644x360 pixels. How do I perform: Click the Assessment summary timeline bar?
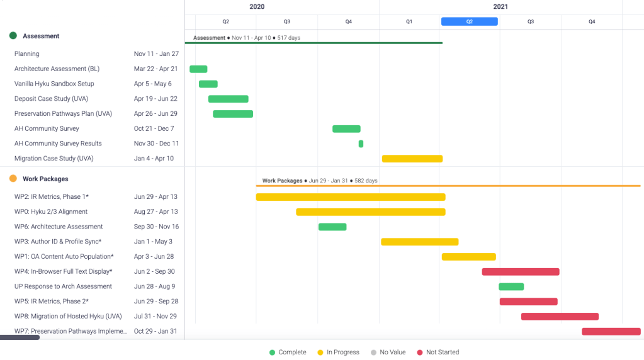314,43
